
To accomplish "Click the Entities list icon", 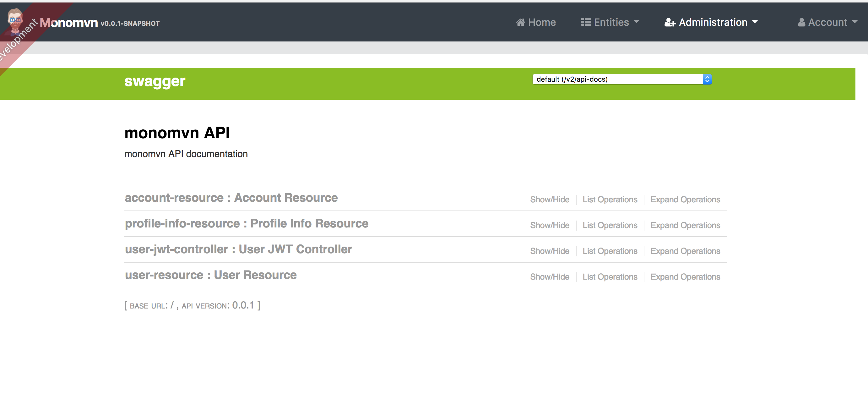I will [x=586, y=22].
